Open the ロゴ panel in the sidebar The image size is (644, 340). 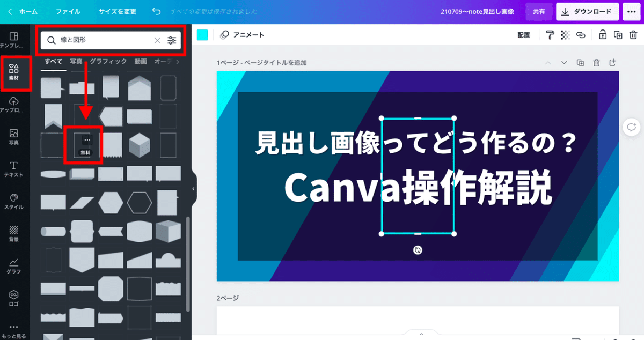14,298
